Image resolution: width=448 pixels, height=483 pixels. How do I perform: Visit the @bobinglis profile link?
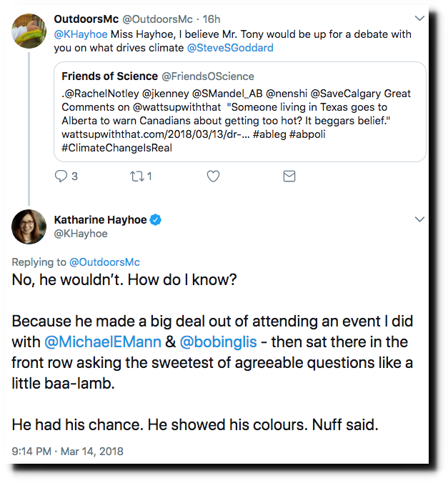[x=218, y=342]
